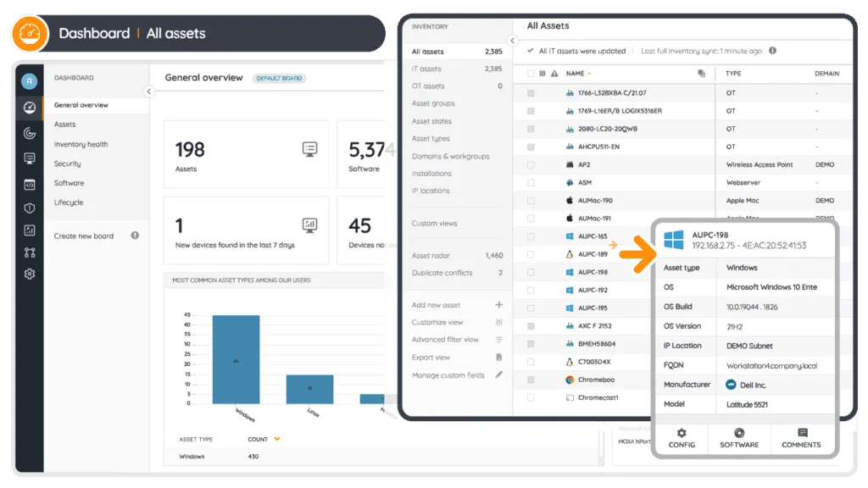
Task: Click the plus icon beside Add new asset
Action: 498,305
